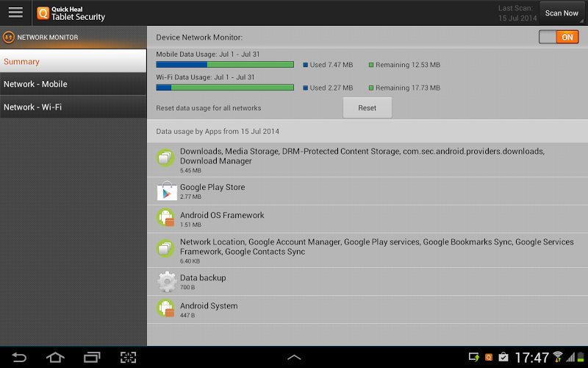
Task: Click the Tablet Security title text
Action: (x=79, y=17)
